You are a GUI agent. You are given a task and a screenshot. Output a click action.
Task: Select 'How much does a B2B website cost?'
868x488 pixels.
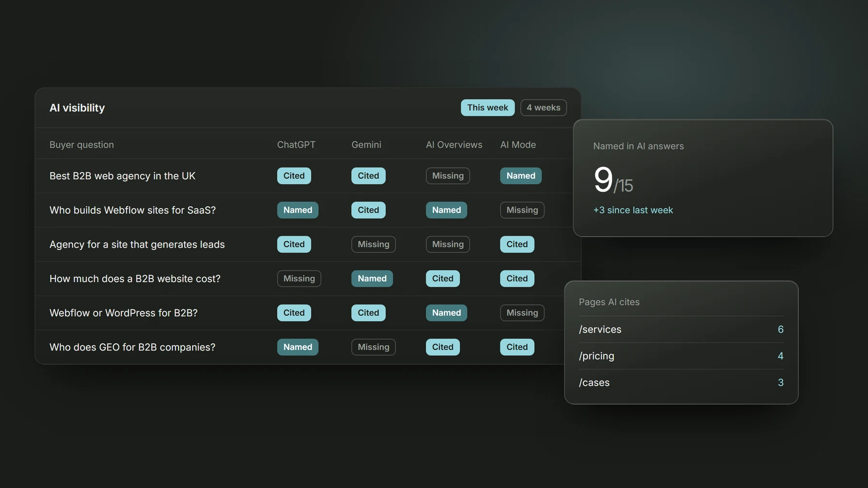click(135, 279)
